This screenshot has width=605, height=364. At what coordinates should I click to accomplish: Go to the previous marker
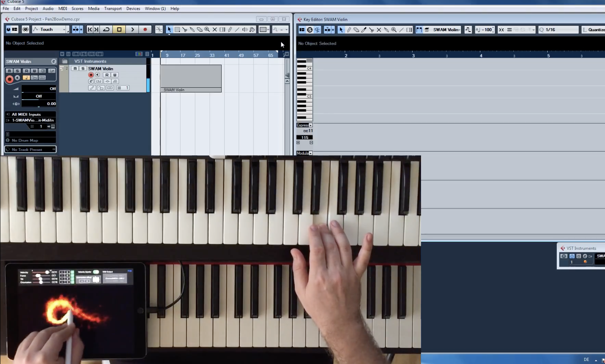click(x=90, y=29)
